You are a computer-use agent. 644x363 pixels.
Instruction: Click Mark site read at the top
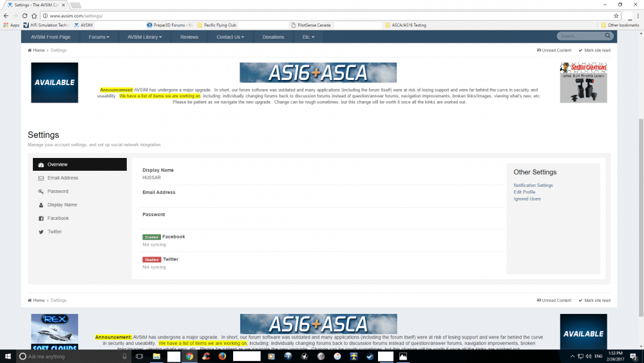pyautogui.click(x=594, y=50)
